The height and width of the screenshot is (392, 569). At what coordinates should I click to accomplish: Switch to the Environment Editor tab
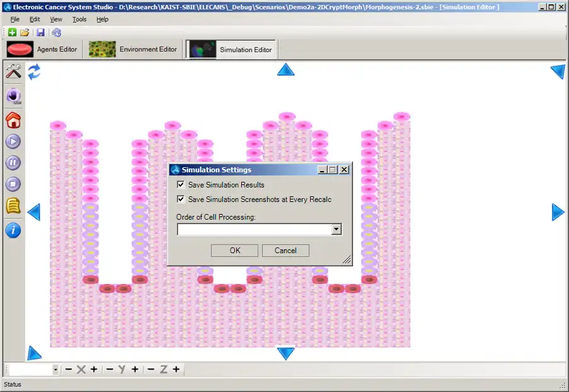point(133,49)
